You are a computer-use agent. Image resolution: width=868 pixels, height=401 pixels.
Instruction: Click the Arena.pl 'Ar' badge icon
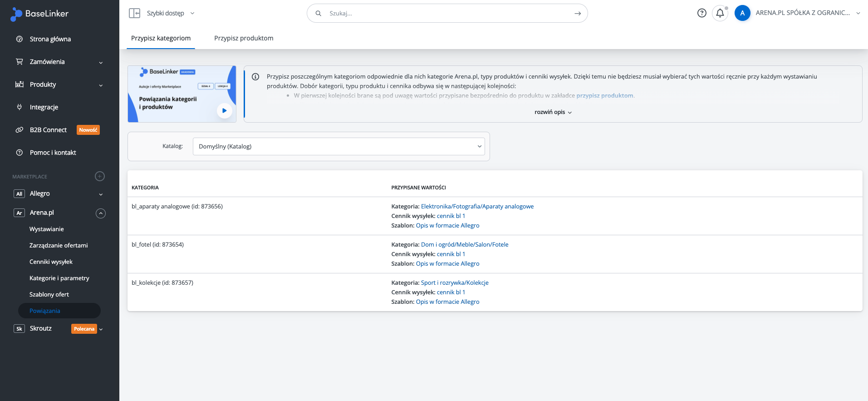(19, 213)
